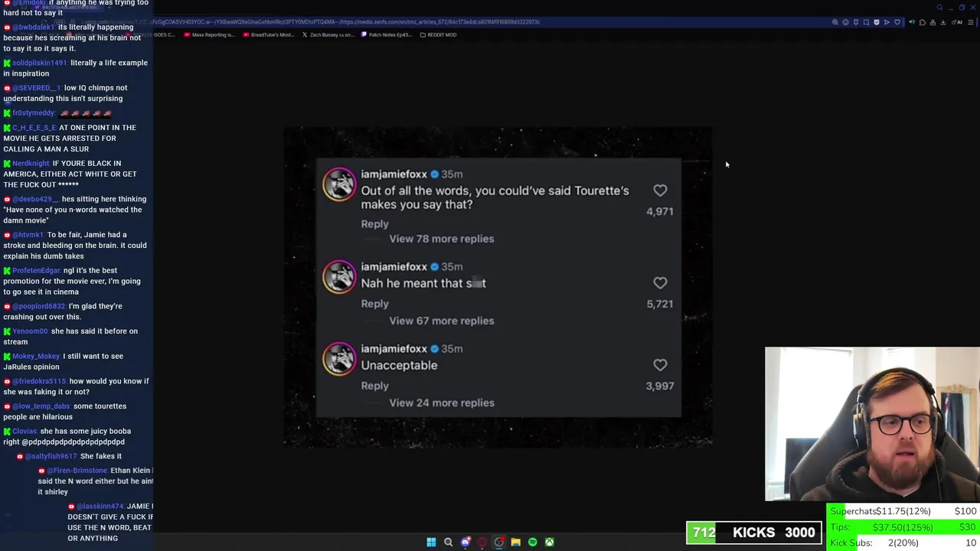Click the speaker sound icon in browser toolbar
The image size is (980, 551).
[912, 22]
